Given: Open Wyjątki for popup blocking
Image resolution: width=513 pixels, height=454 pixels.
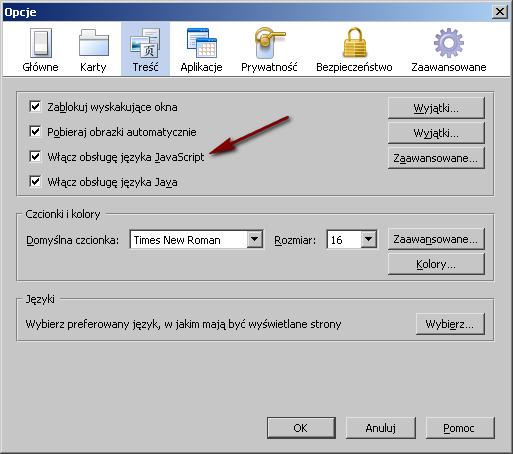Looking at the screenshot, I should 436,108.
